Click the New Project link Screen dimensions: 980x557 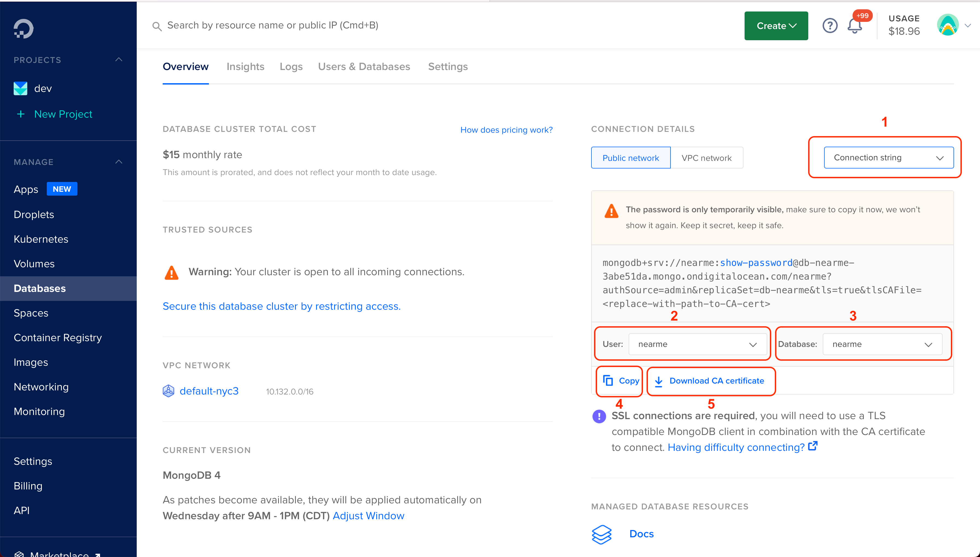coord(63,114)
